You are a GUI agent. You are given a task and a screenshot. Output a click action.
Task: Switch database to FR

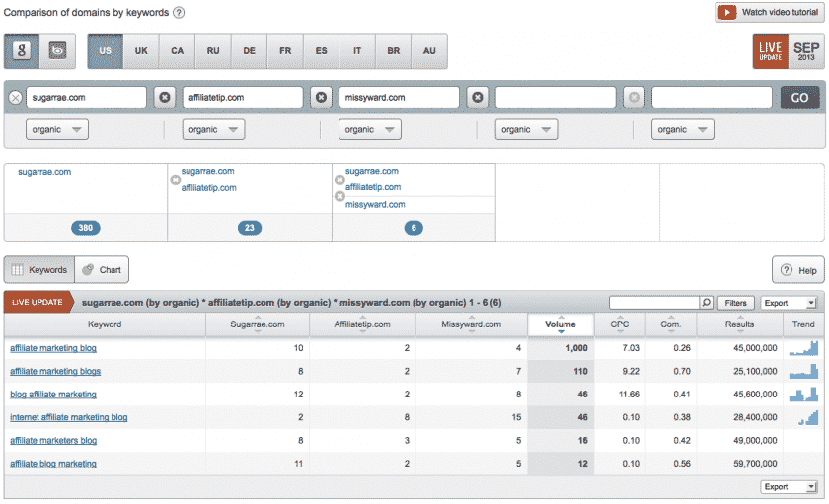pos(285,51)
